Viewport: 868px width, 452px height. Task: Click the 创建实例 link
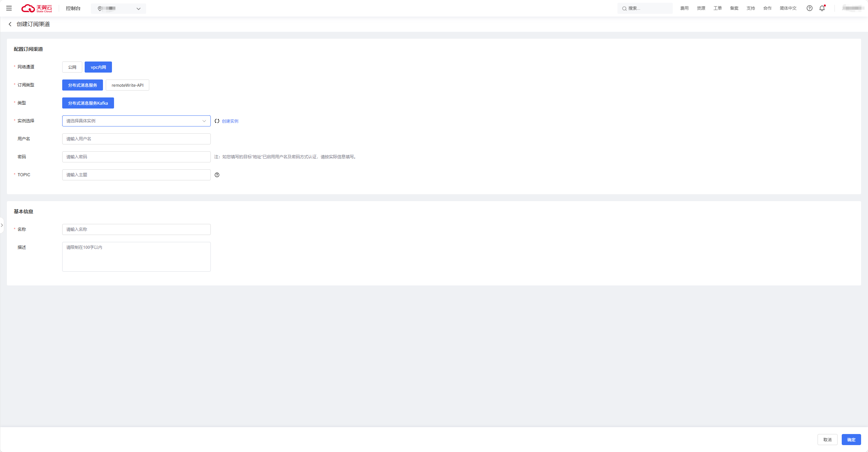point(230,121)
